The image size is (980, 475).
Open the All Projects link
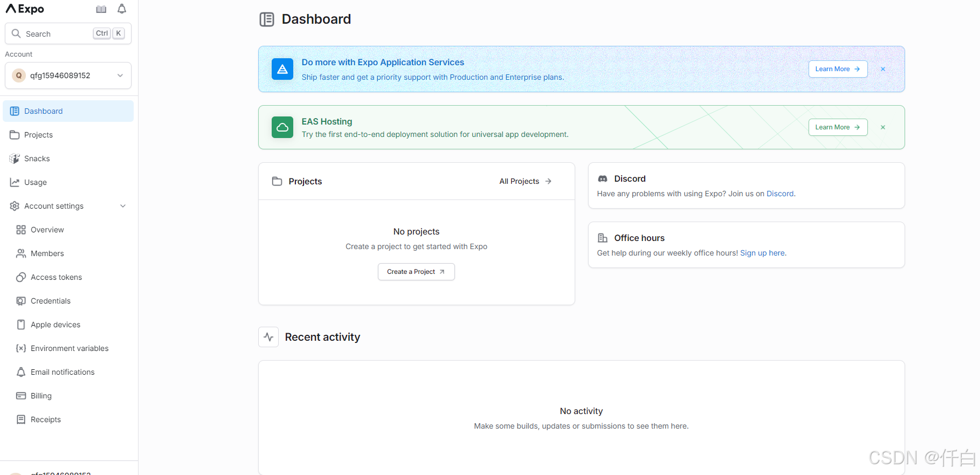[525, 181]
